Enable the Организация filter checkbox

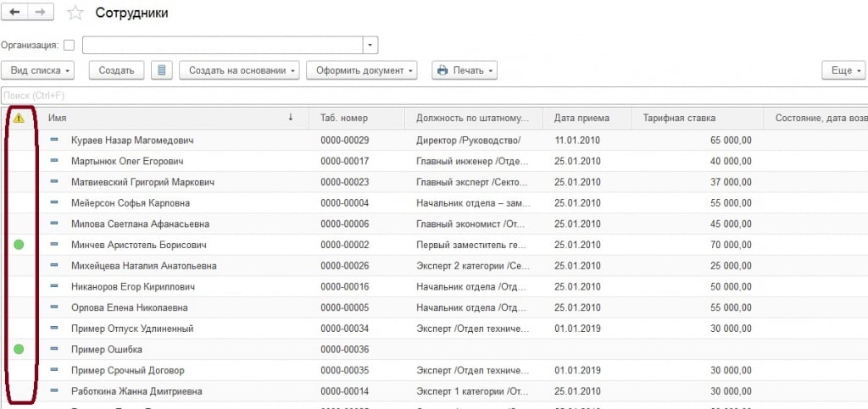[x=70, y=45]
